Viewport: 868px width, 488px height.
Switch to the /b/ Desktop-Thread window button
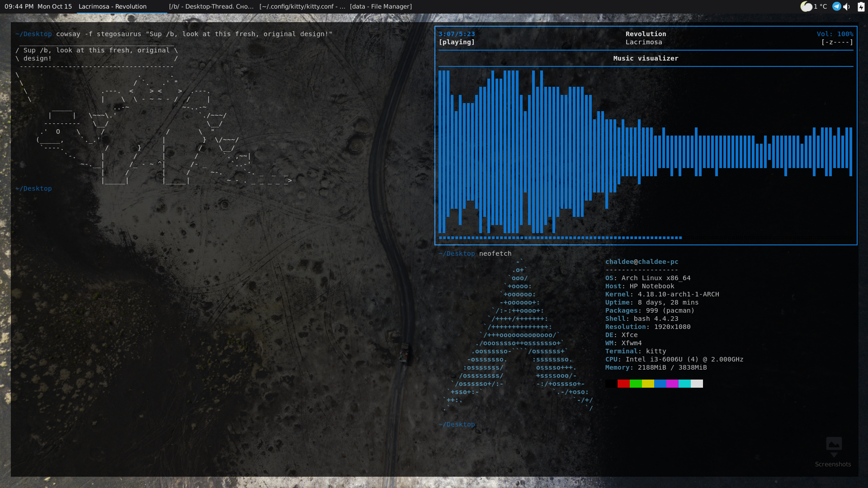tap(212, 6)
